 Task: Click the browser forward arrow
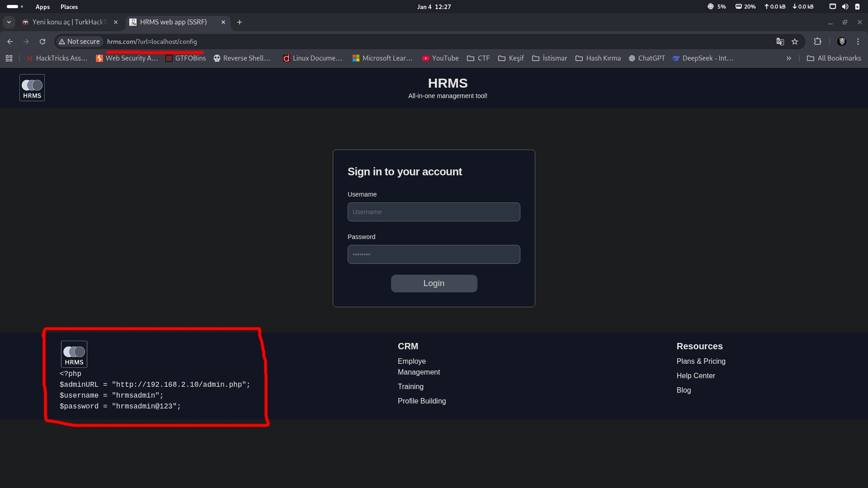coord(26,42)
